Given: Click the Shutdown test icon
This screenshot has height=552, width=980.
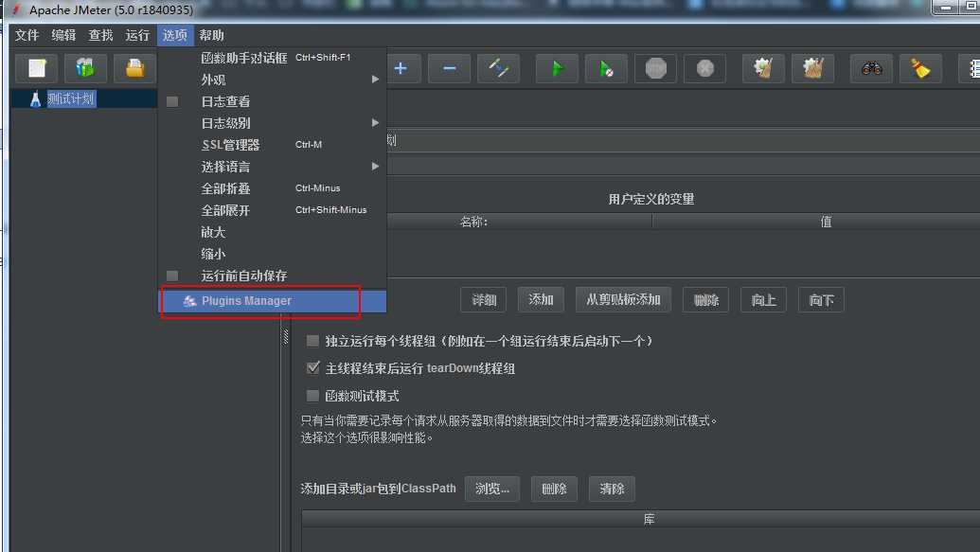Looking at the screenshot, I should [705, 68].
